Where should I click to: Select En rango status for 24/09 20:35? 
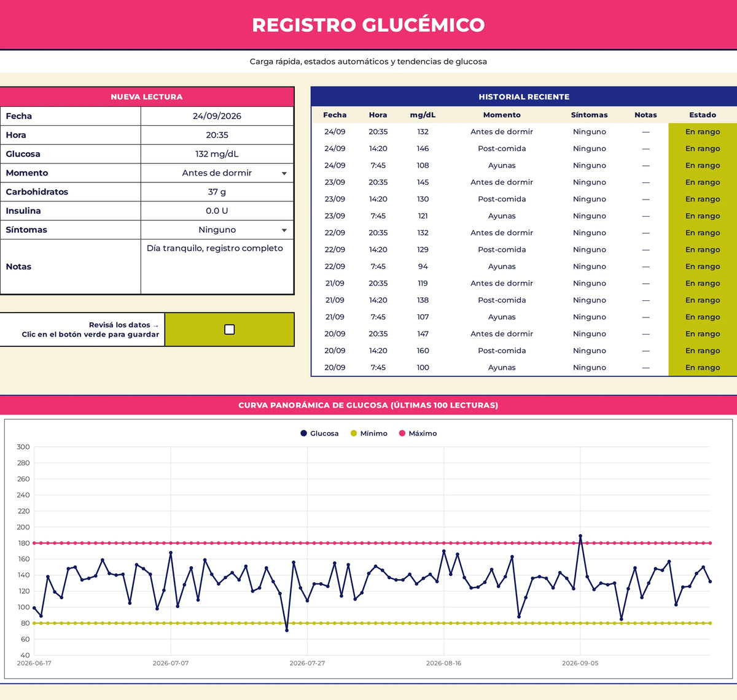tap(703, 131)
